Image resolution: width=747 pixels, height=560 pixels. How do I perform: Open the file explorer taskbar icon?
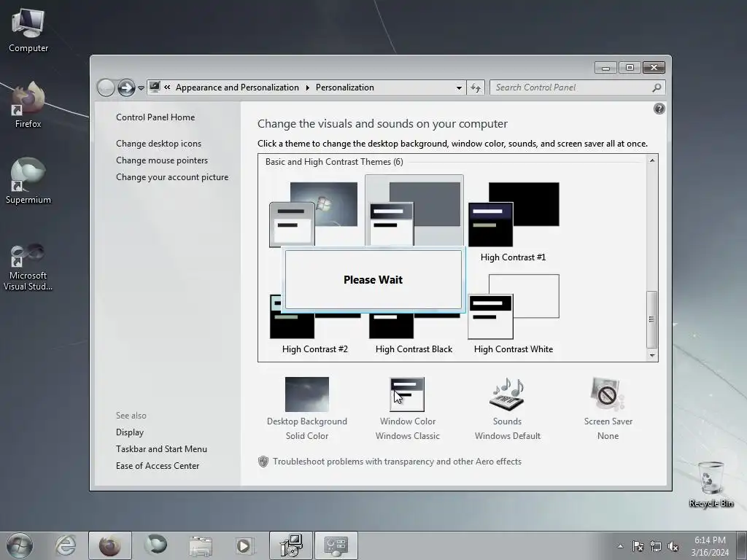pyautogui.click(x=201, y=545)
